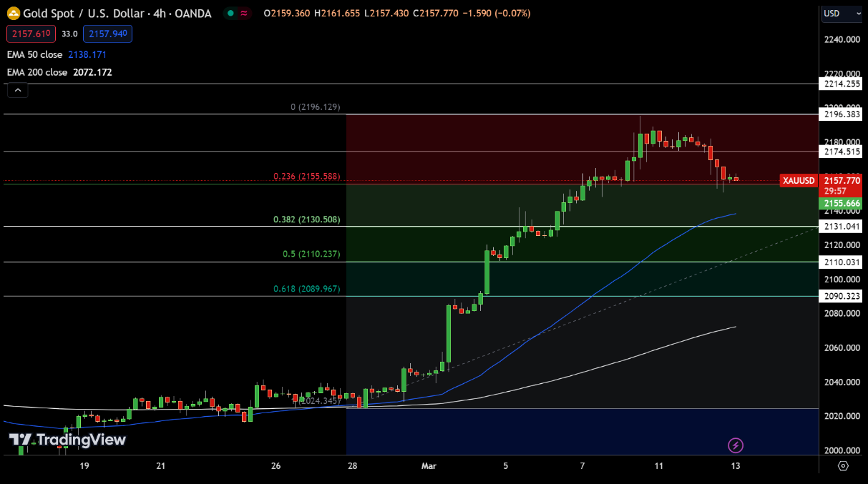Click the pink approximate-data indicator icon

245,14
